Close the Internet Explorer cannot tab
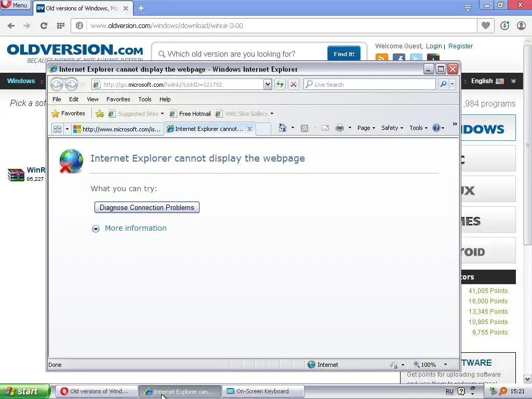 [x=249, y=129]
